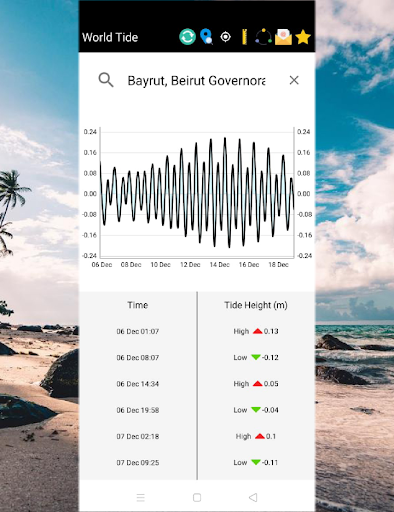This screenshot has width=394, height=512.
Task: Tap the 10 Dec chart axis label
Action: 161,265
